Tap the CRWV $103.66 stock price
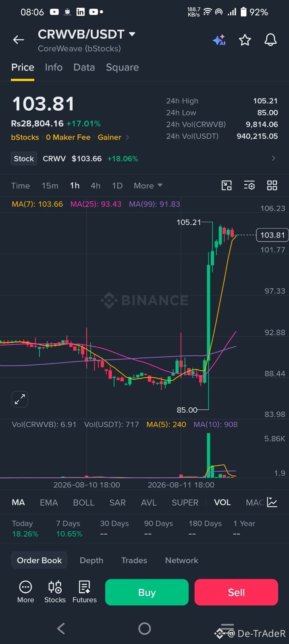 pos(87,159)
